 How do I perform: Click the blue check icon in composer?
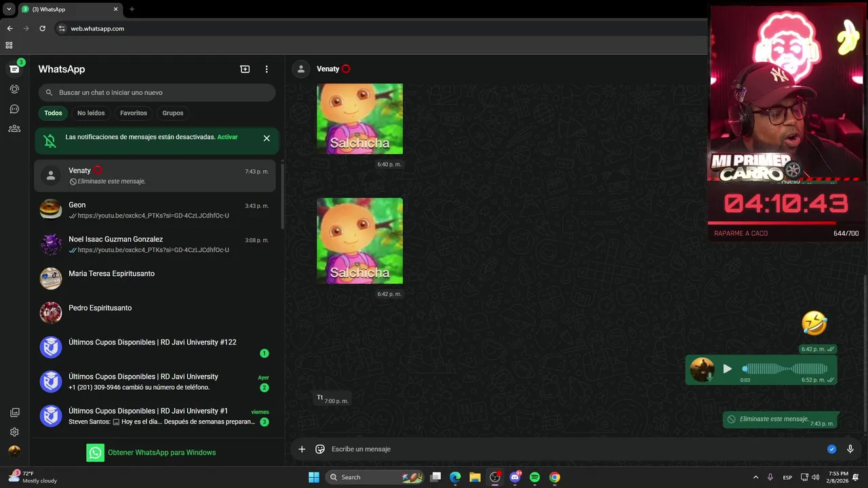[832, 449]
